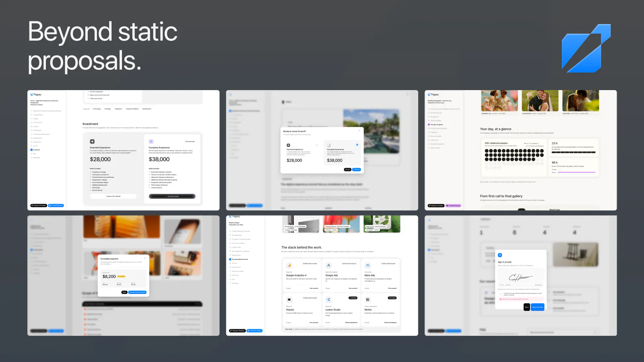Close the Complete payment dialog
644x362 pixels.
click(145, 258)
